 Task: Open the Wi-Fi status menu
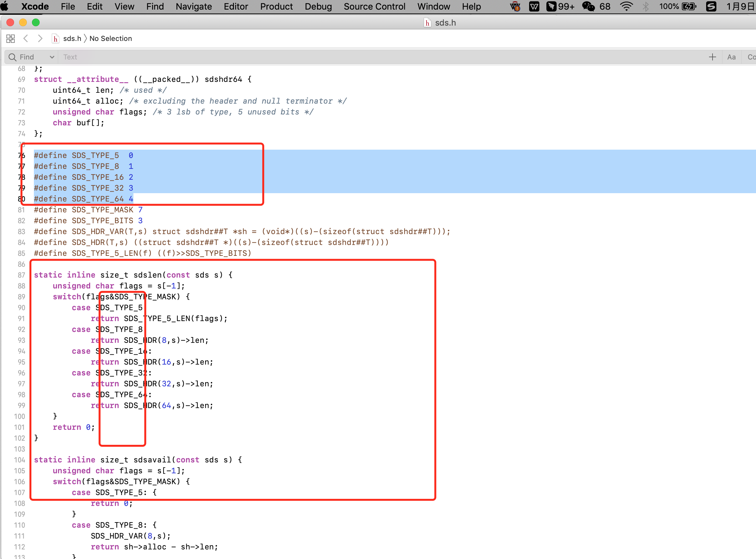tap(626, 6)
